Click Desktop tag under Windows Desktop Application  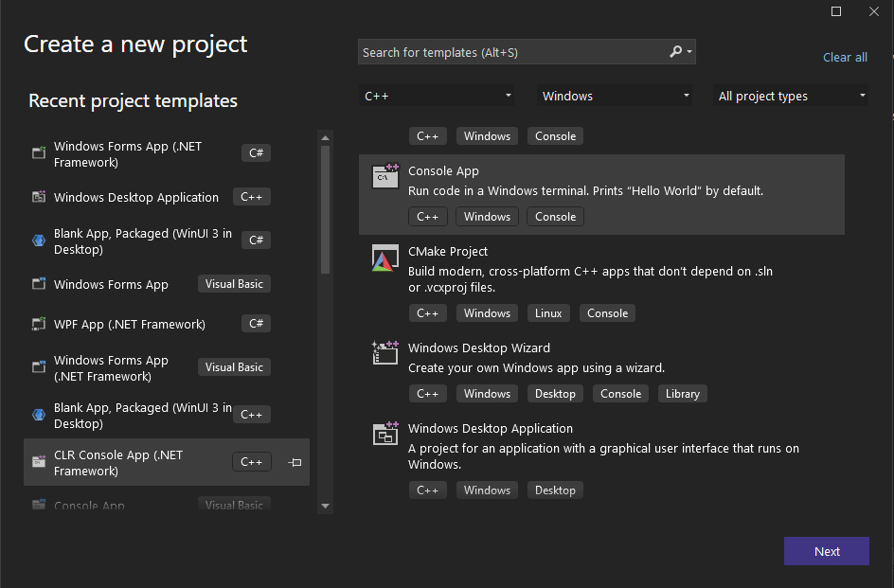[x=555, y=490]
